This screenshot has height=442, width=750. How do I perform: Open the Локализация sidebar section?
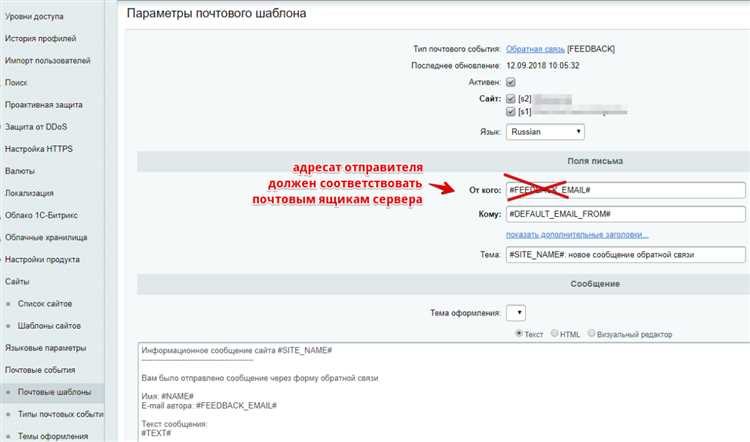click(x=29, y=193)
